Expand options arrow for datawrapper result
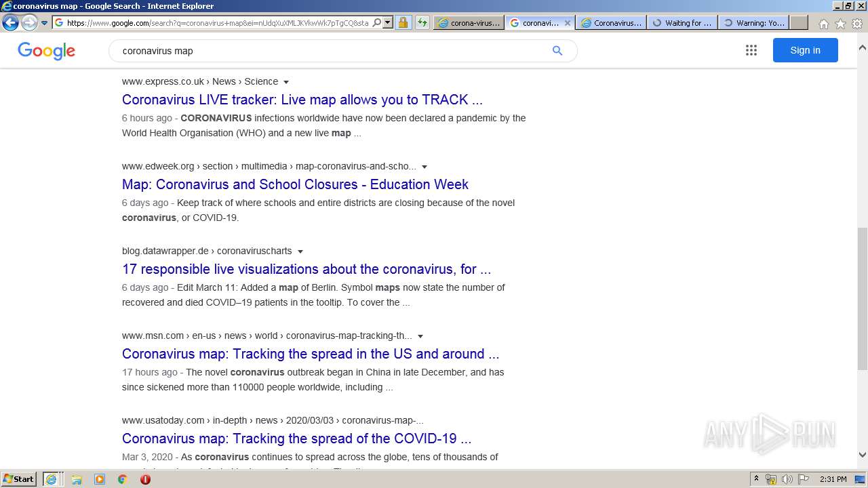 click(x=300, y=251)
